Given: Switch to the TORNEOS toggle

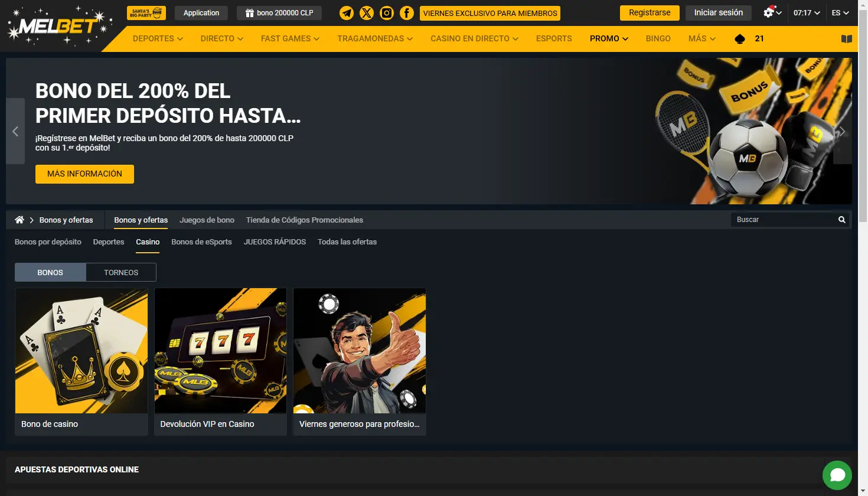Looking at the screenshot, I should (121, 272).
